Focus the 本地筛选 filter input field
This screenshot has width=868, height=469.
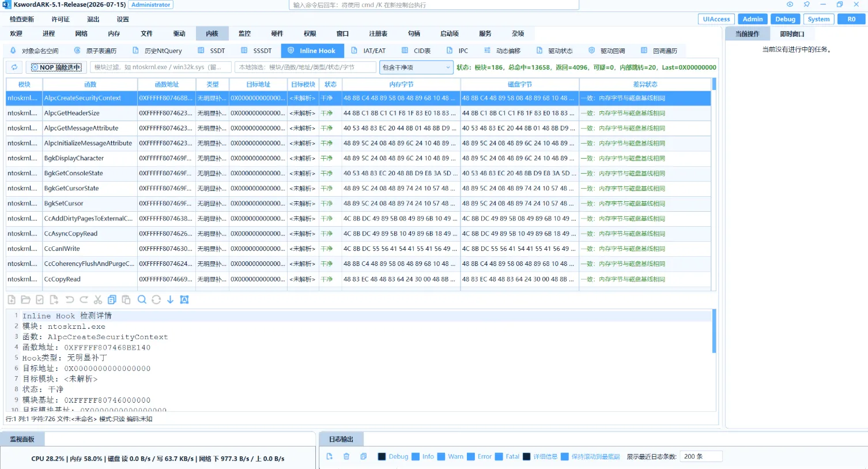click(x=305, y=67)
